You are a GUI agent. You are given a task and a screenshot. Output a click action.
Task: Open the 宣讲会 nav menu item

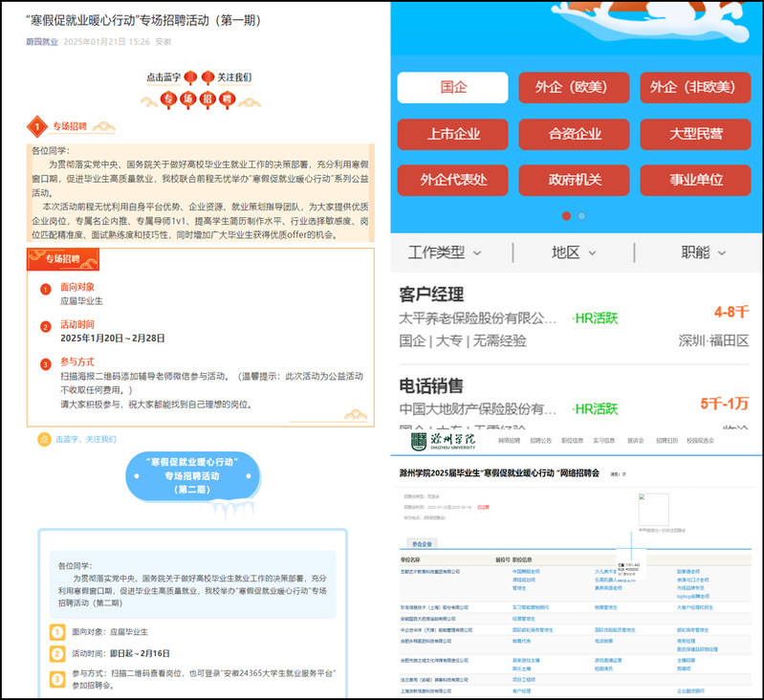click(635, 440)
